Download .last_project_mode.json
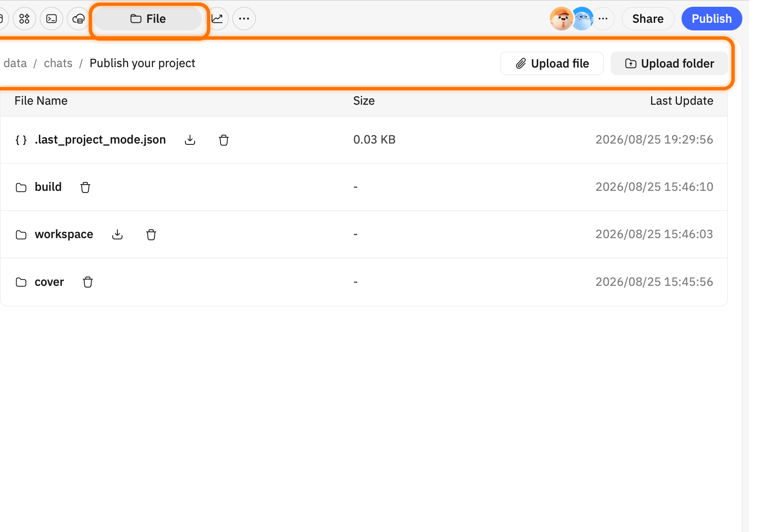This screenshot has width=766, height=532. point(190,140)
